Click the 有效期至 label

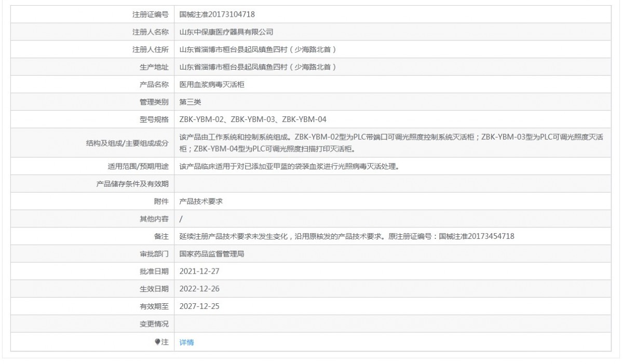click(x=154, y=306)
